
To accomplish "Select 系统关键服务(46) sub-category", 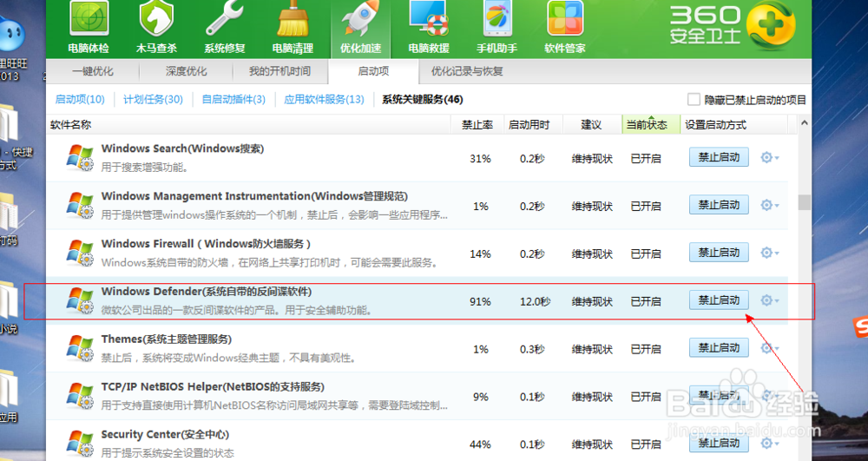I will pos(423,100).
